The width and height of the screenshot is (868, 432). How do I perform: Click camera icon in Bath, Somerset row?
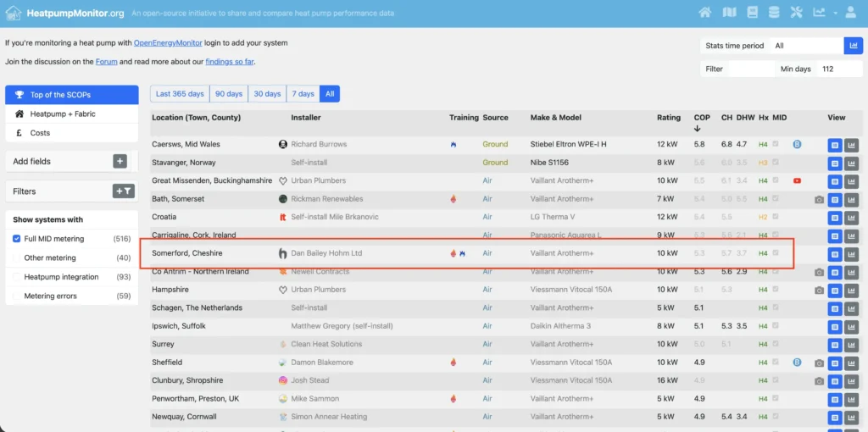820,200
